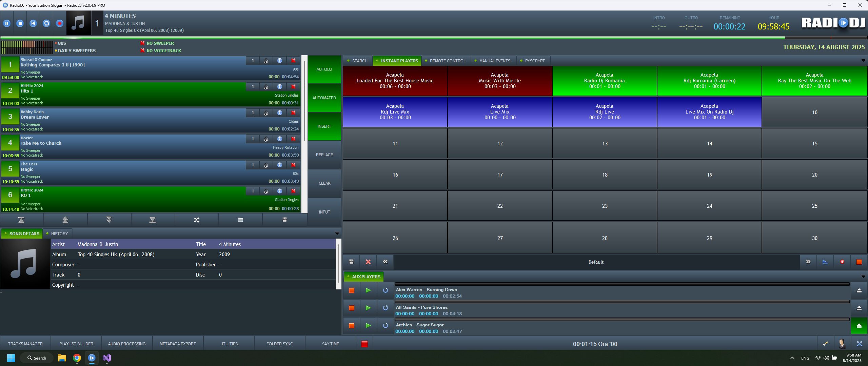This screenshot has width=868, height=366.
Task: Go to next instant players page
Action: tap(808, 262)
